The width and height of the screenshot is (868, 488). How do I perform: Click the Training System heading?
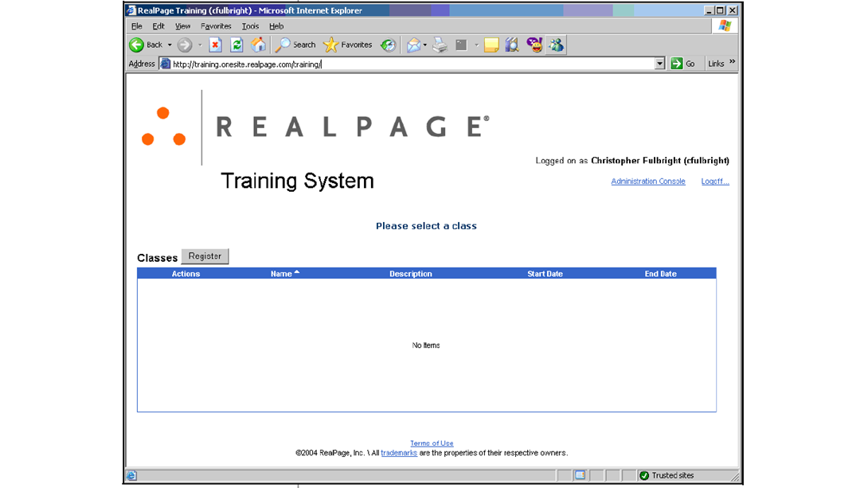[297, 181]
